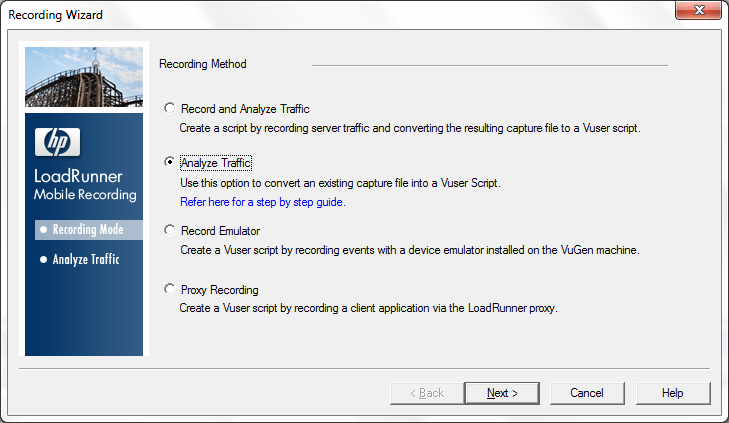Click the LoadRunner Mobile Recording title text
729x423 pixels.
coord(84,185)
